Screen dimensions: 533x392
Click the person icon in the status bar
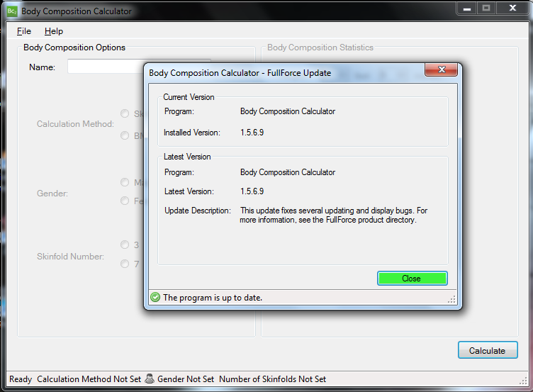pos(150,379)
